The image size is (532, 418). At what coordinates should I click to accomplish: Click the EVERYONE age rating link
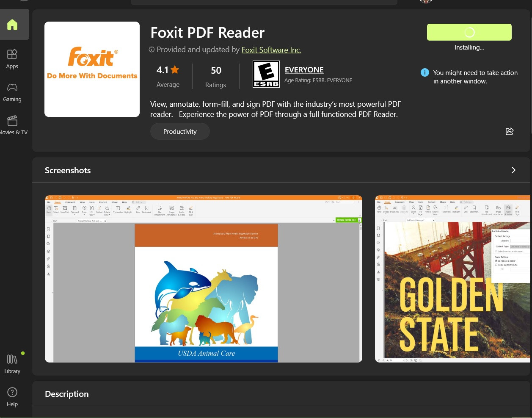pos(304,69)
